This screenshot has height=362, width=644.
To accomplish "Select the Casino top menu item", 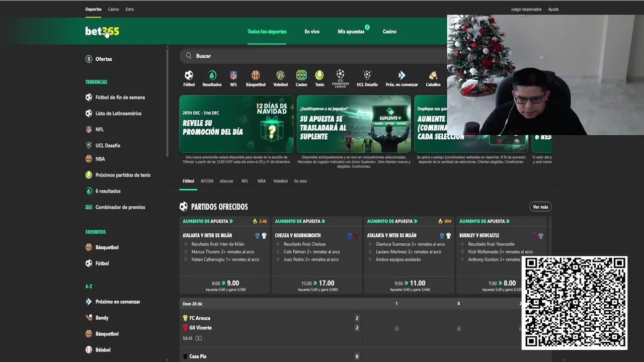I will 114,9.
